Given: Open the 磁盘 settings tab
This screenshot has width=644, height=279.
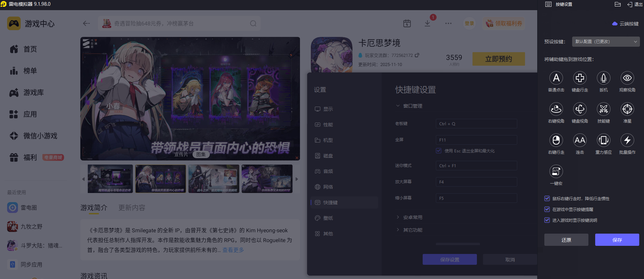Looking at the screenshot, I should coord(344,156).
